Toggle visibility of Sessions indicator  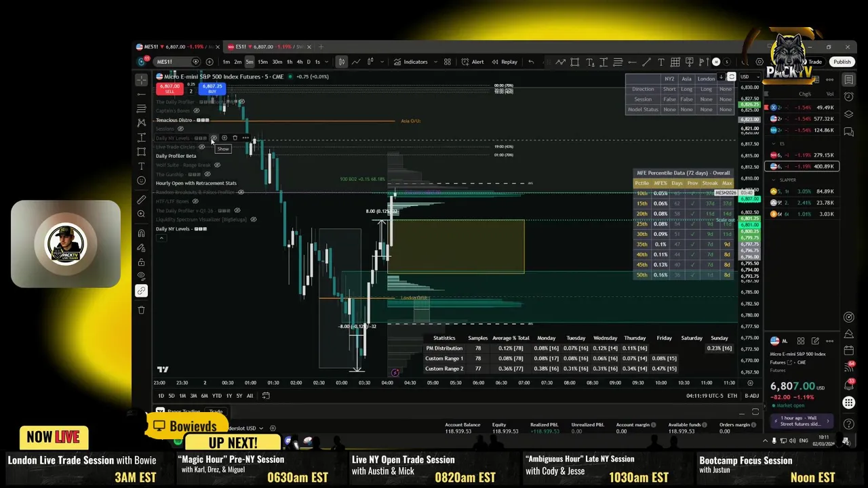pyautogui.click(x=180, y=129)
